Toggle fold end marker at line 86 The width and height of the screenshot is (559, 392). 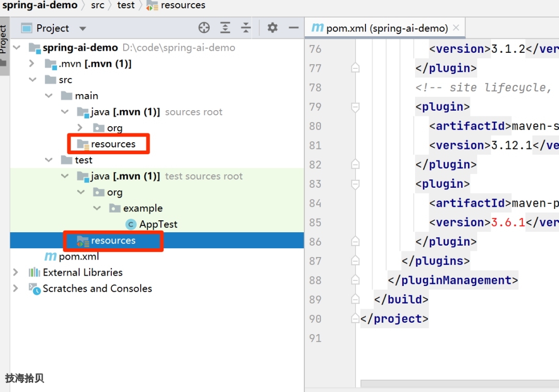(355, 242)
